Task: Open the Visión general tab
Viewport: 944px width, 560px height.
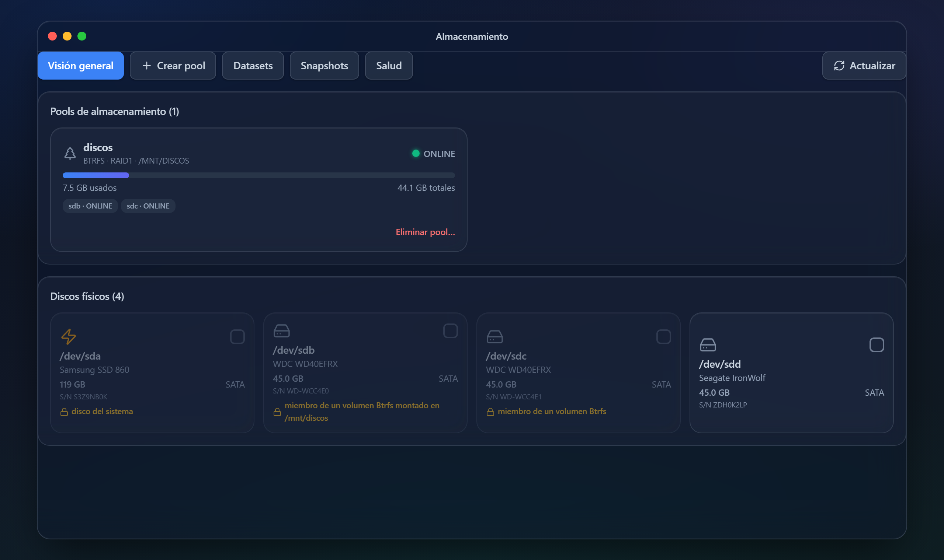Action: pos(81,66)
